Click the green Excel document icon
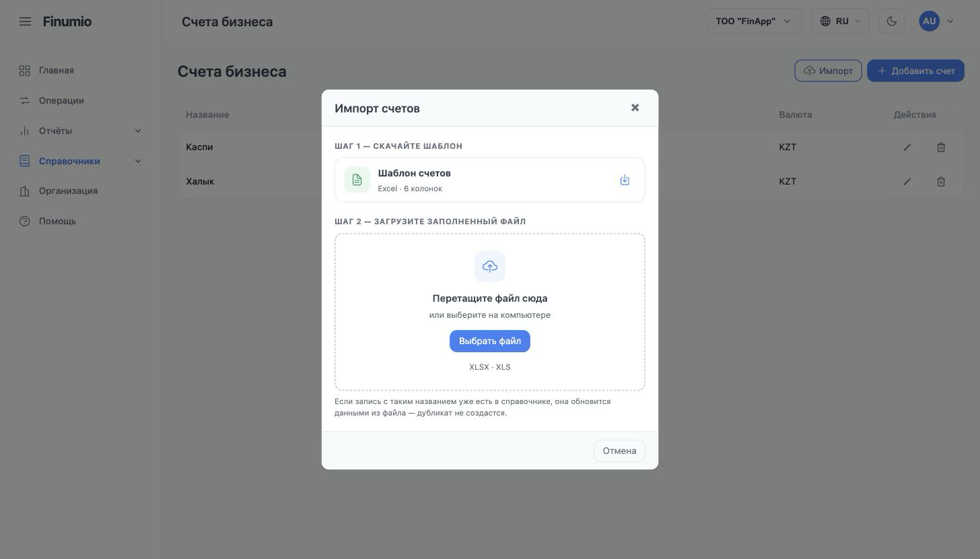The image size is (980, 559). 357,180
